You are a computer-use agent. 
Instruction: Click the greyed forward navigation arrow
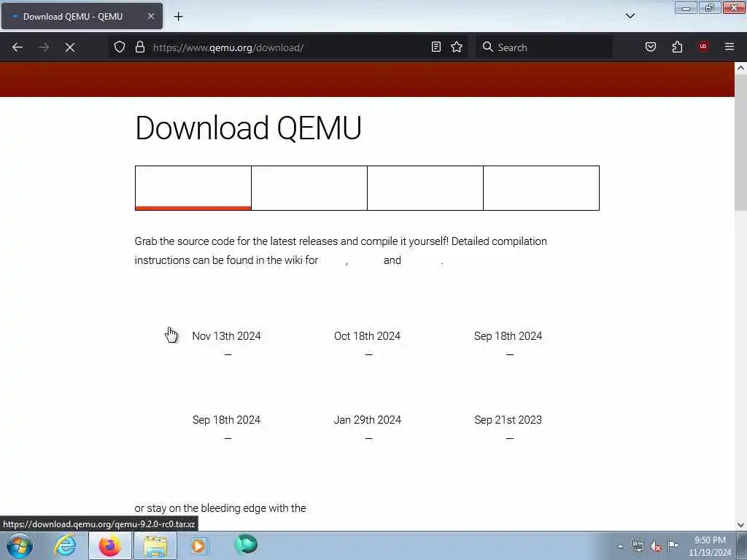point(44,47)
